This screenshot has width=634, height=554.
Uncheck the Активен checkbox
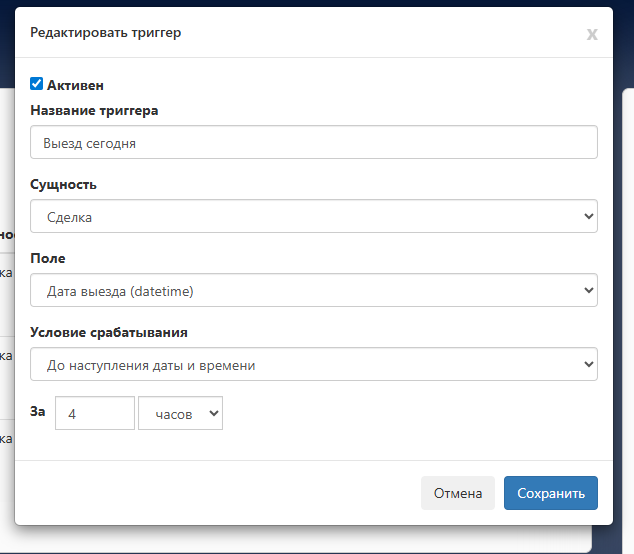[x=37, y=84]
